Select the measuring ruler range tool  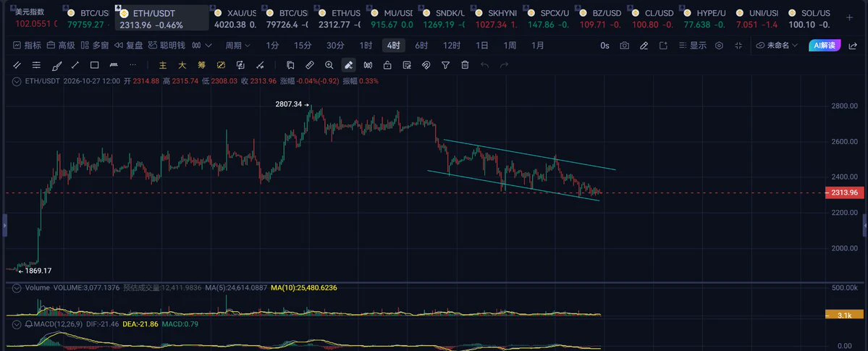pos(114,65)
